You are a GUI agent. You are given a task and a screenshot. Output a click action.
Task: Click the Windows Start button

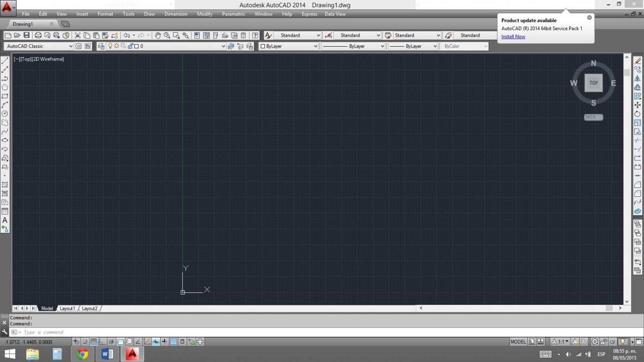(x=10, y=354)
